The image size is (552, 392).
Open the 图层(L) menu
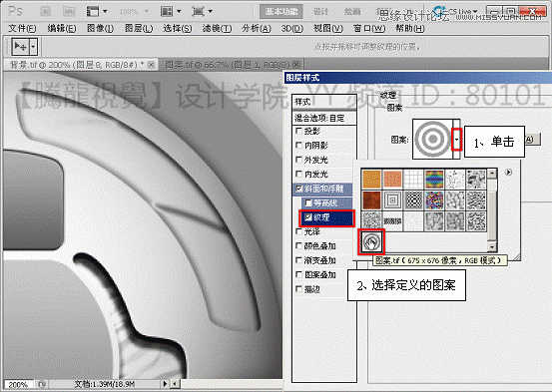point(139,28)
